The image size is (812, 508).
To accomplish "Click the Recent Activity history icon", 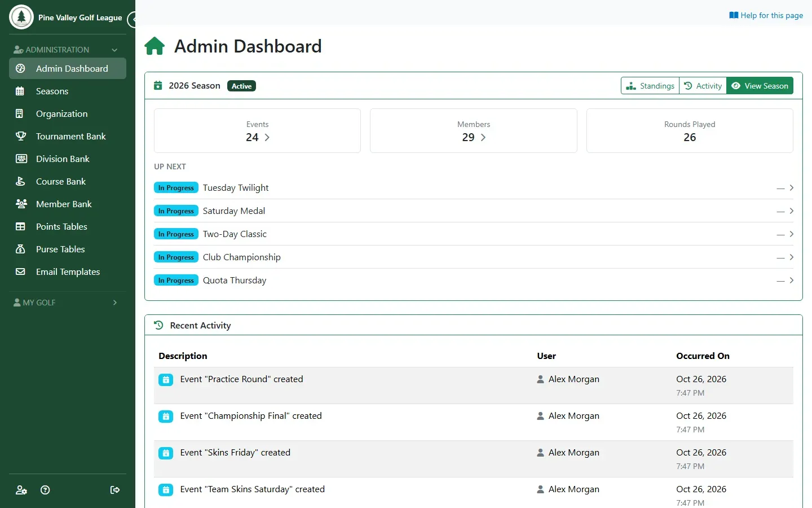I will (158, 325).
